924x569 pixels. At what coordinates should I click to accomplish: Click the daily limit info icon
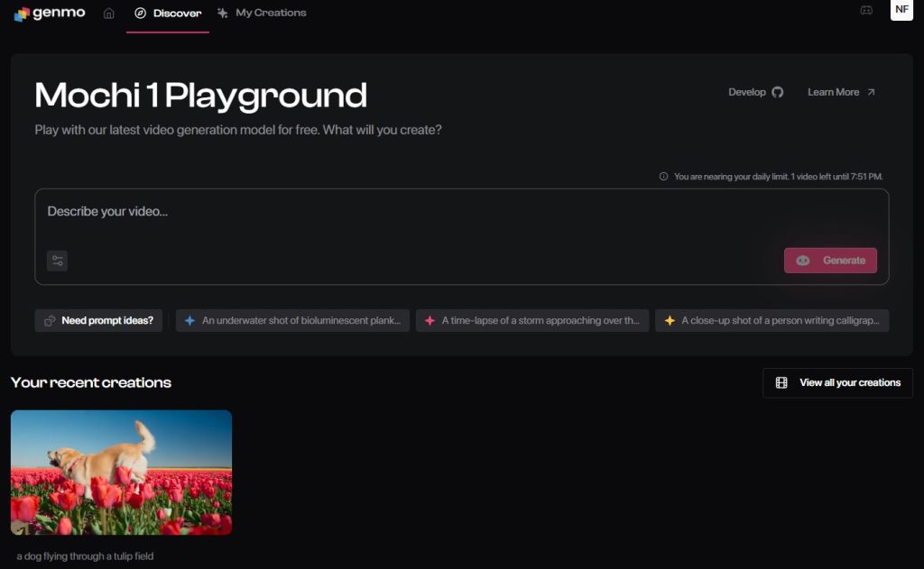[x=663, y=176]
